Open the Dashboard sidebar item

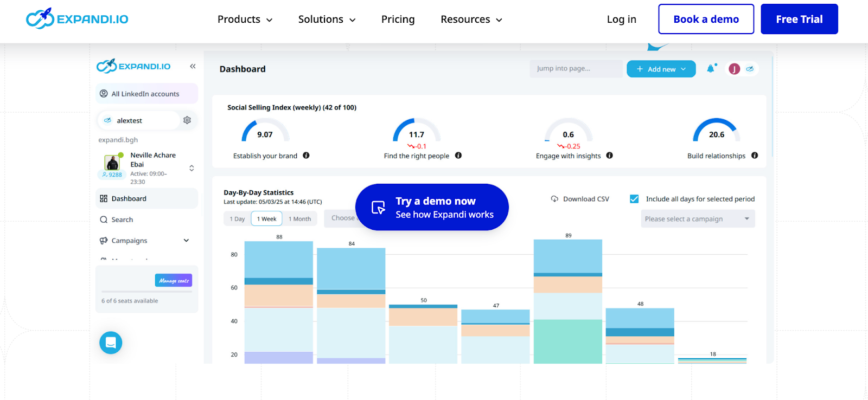point(146,198)
